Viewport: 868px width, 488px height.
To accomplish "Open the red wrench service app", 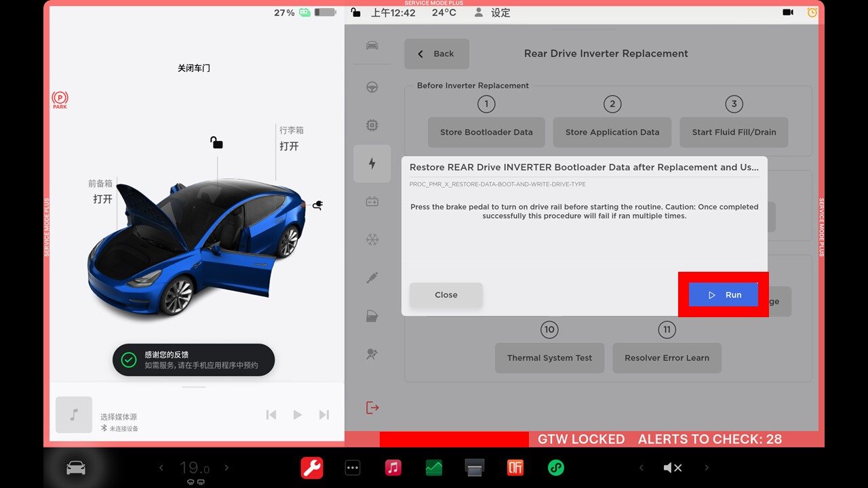I will click(312, 468).
